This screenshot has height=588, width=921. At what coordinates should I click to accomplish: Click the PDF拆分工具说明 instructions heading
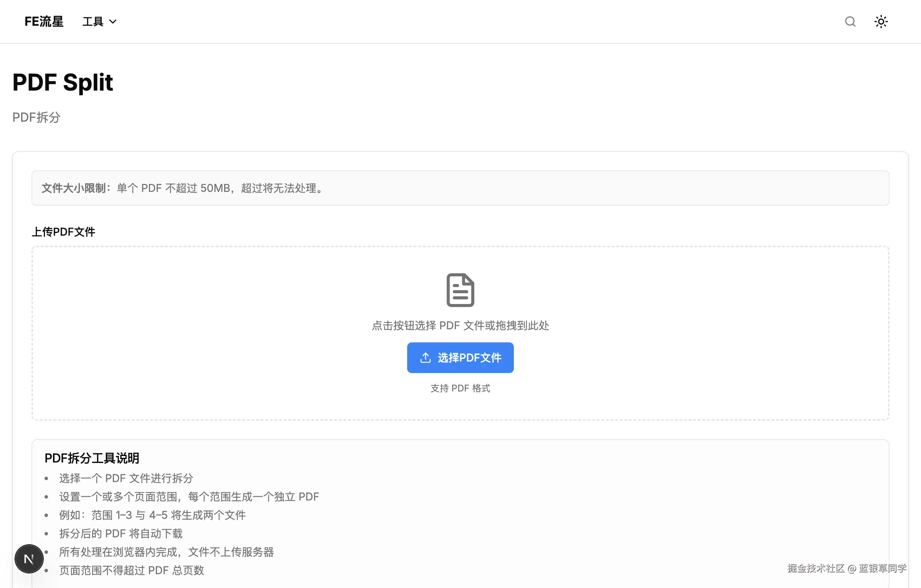click(x=92, y=458)
